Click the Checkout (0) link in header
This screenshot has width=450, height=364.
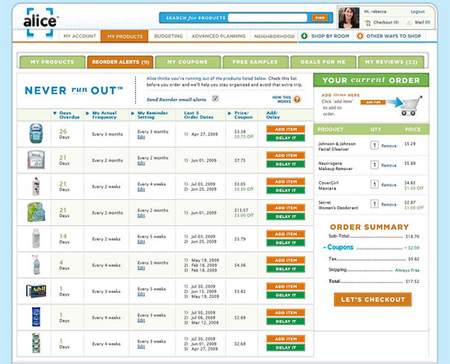click(386, 22)
